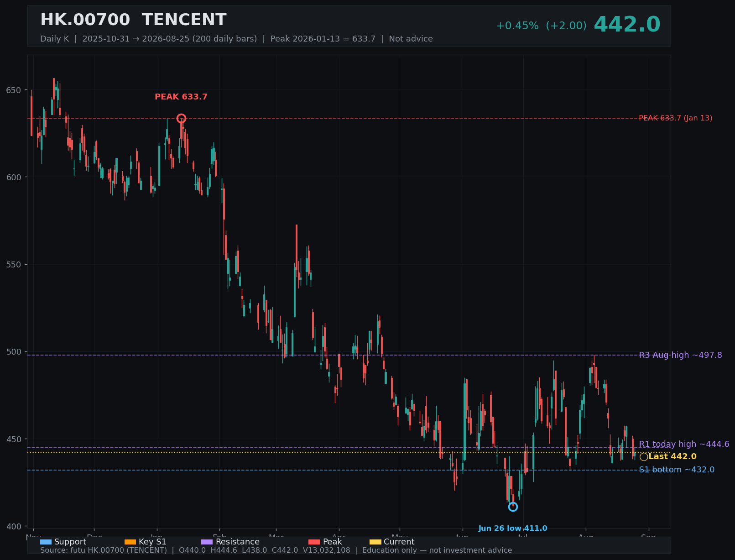The width and height of the screenshot is (735, 560).
Task: Select the blue circle marker at the Jun 26 low
Action: click(513, 507)
